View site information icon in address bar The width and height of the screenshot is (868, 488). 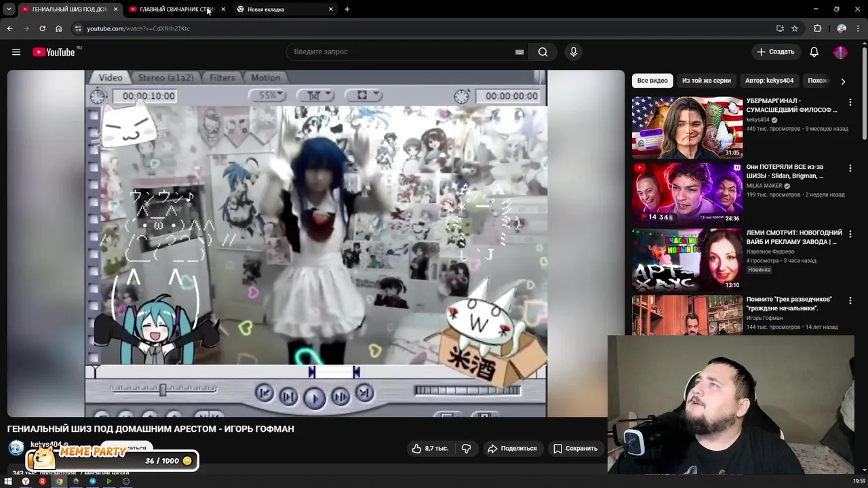78,28
